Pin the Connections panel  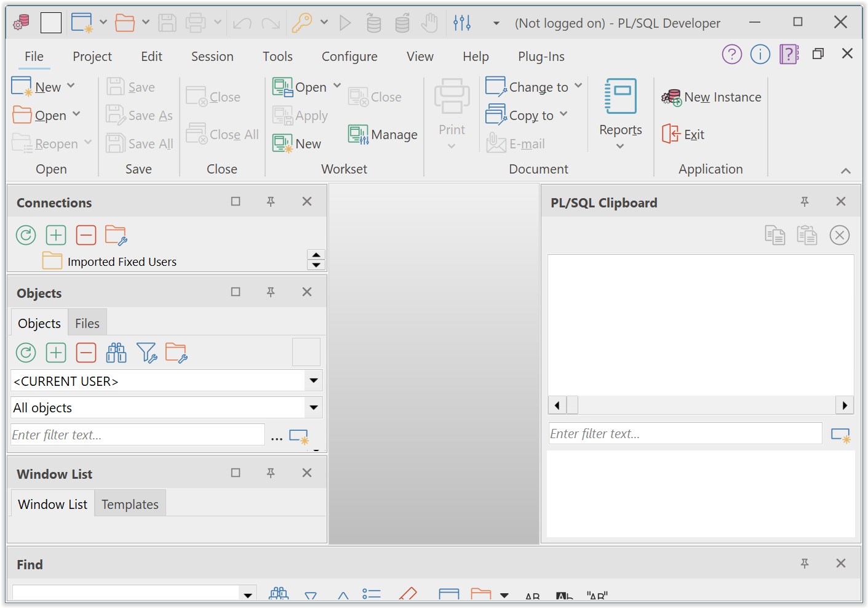click(271, 201)
